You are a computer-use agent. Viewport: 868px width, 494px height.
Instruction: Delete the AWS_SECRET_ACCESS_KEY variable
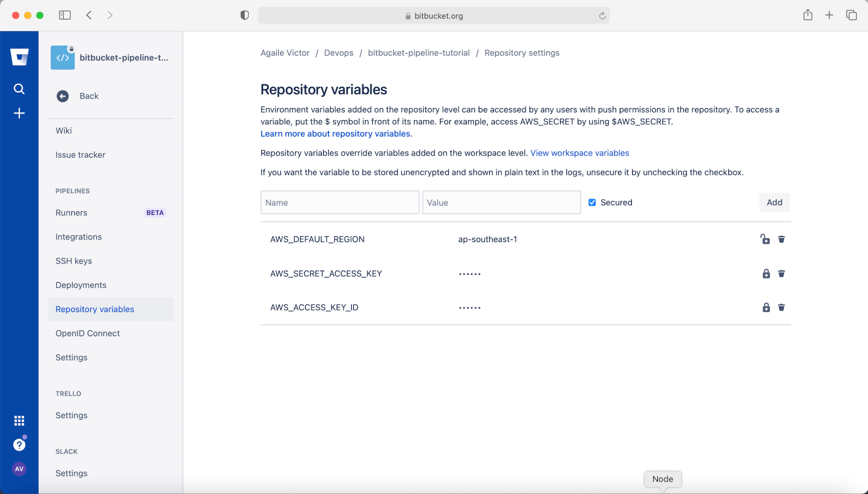[781, 274]
